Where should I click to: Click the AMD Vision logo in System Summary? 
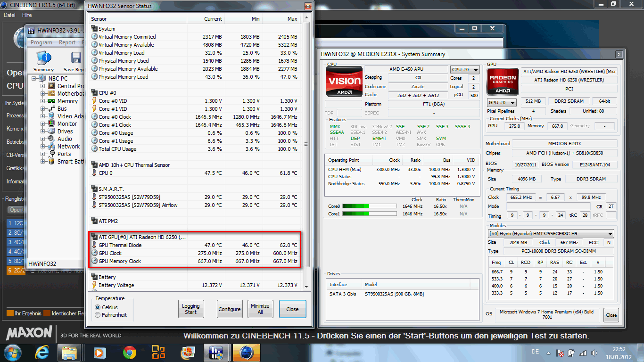point(344,82)
